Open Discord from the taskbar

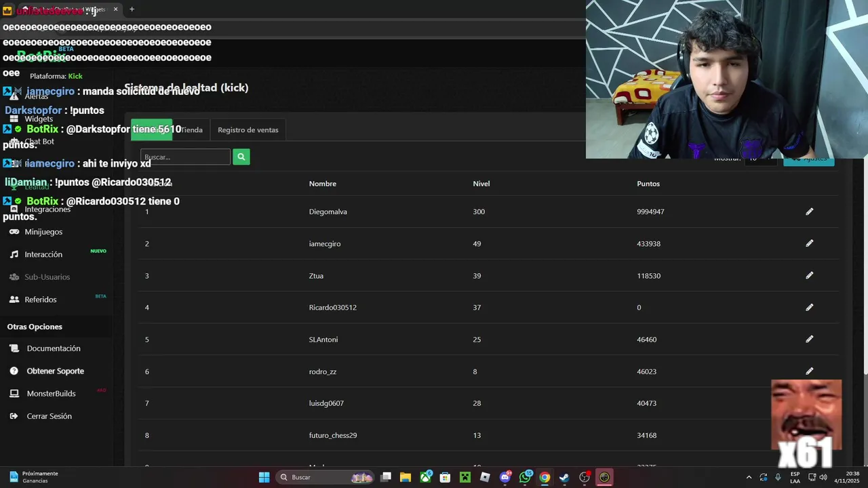(505, 477)
